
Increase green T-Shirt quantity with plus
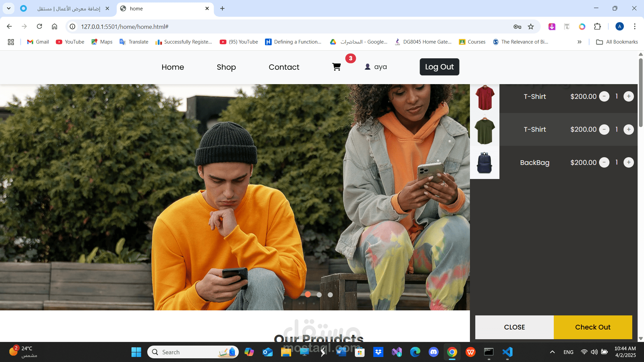point(629,129)
